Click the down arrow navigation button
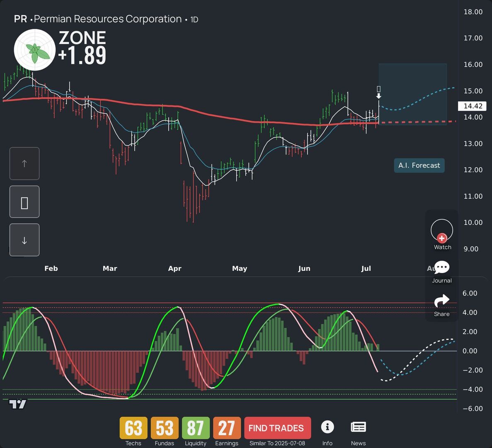 tap(24, 240)
